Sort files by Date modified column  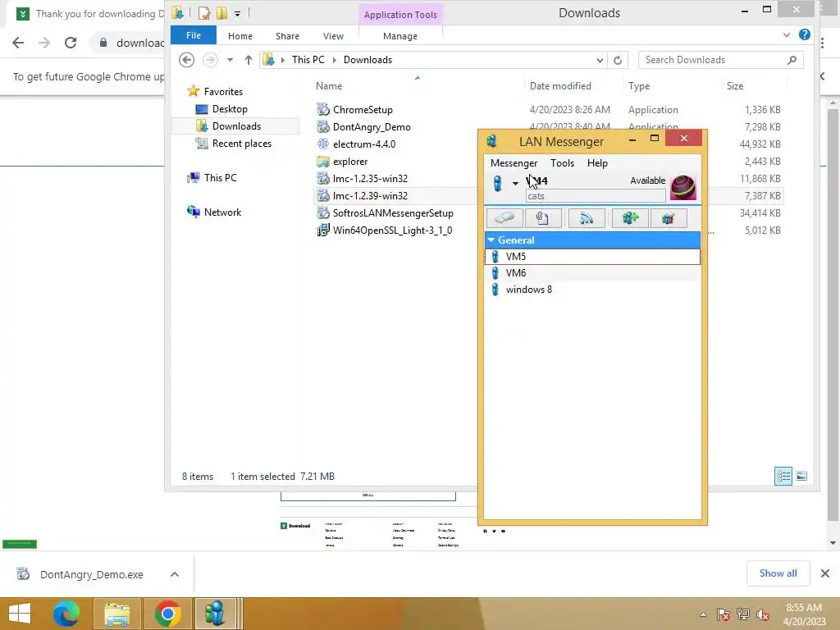(560, 85)
